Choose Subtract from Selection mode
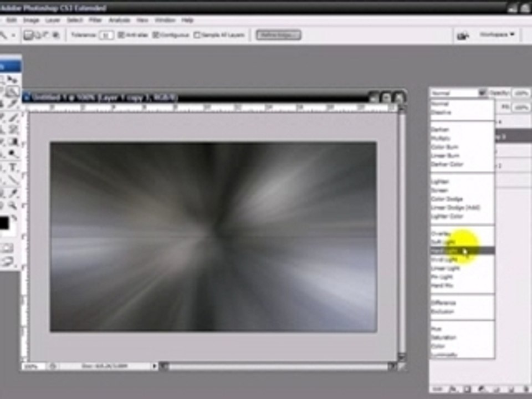The height and width of the screenshot is (399, 532). [47, 35]
